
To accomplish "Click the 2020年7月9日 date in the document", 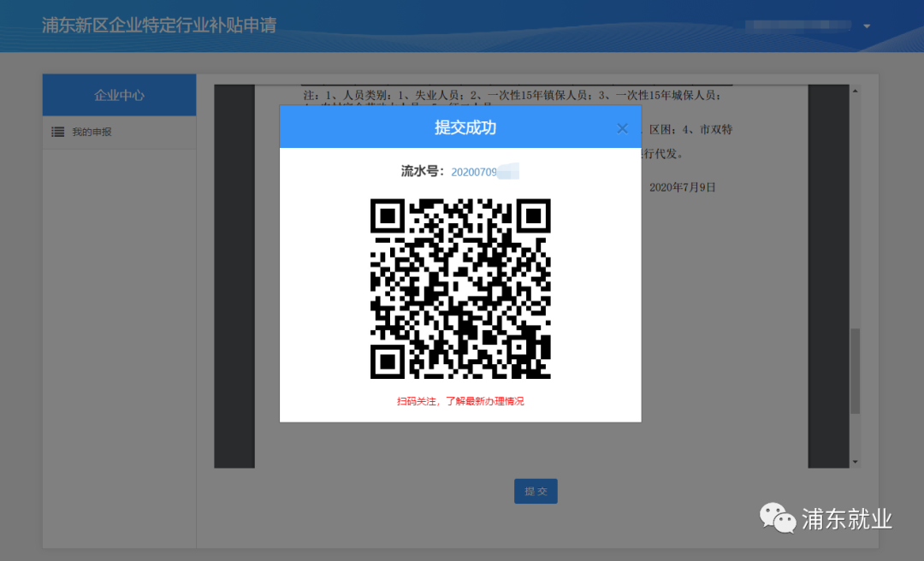I will pyautogui.click(x=683, y=187).
